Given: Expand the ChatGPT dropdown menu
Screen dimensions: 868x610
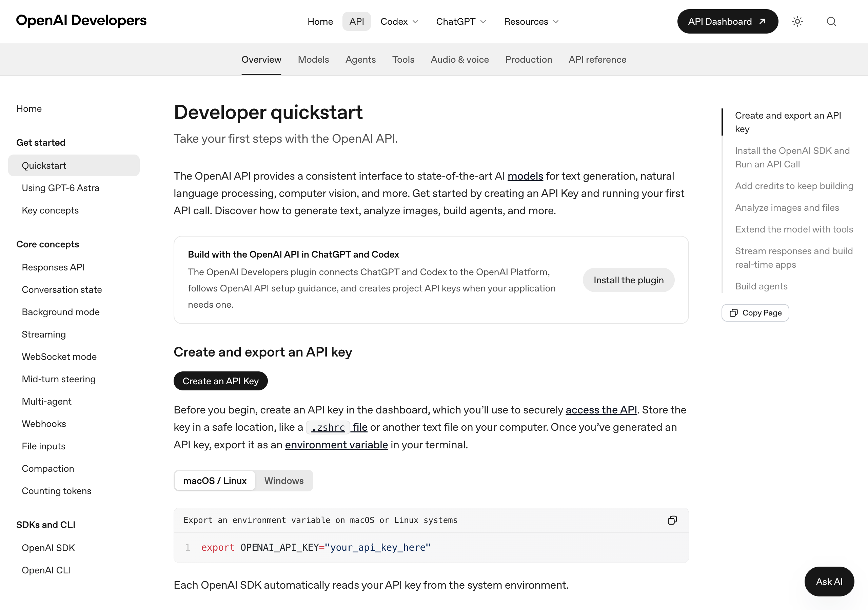Looking at the screenshot, I should 461,22.
